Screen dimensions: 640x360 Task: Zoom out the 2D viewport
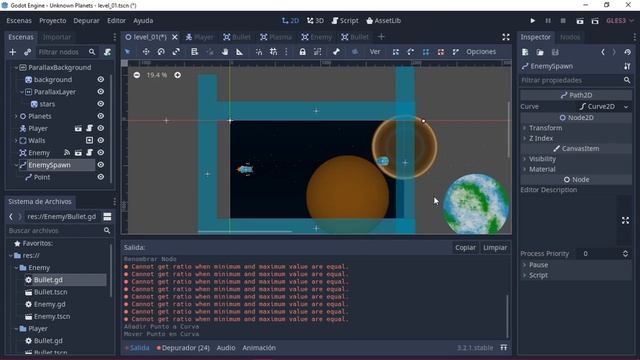point(137,75)
